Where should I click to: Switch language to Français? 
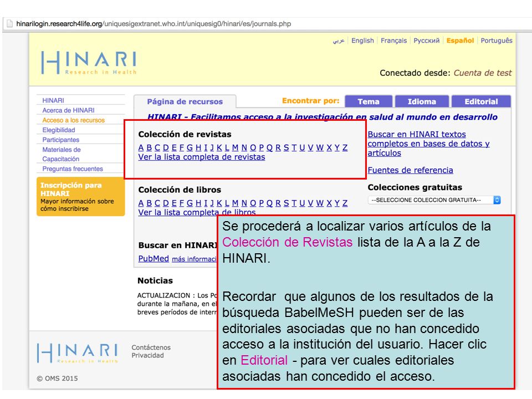tap(393, 40)
